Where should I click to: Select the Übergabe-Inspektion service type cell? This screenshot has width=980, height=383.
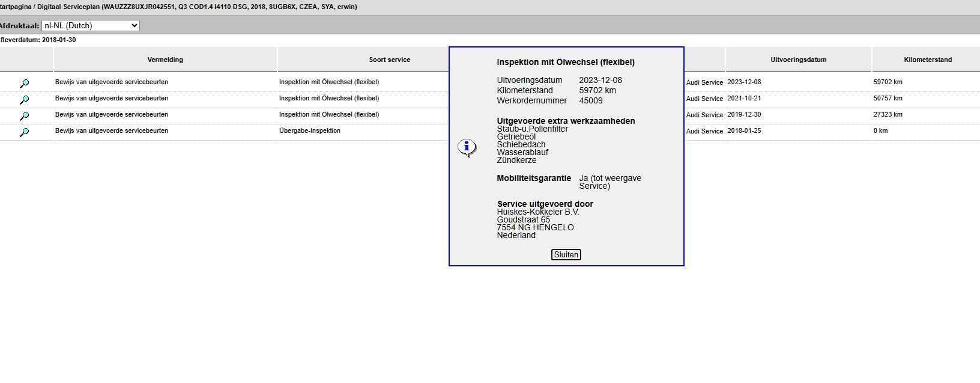[x=310, y=131]
